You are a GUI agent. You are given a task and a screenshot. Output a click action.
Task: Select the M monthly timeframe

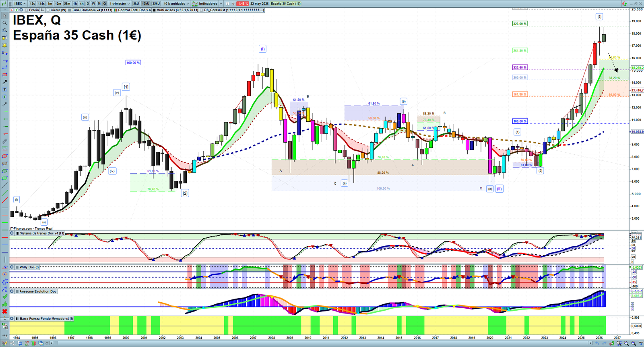pyautogui.click(x=99, y=4)
